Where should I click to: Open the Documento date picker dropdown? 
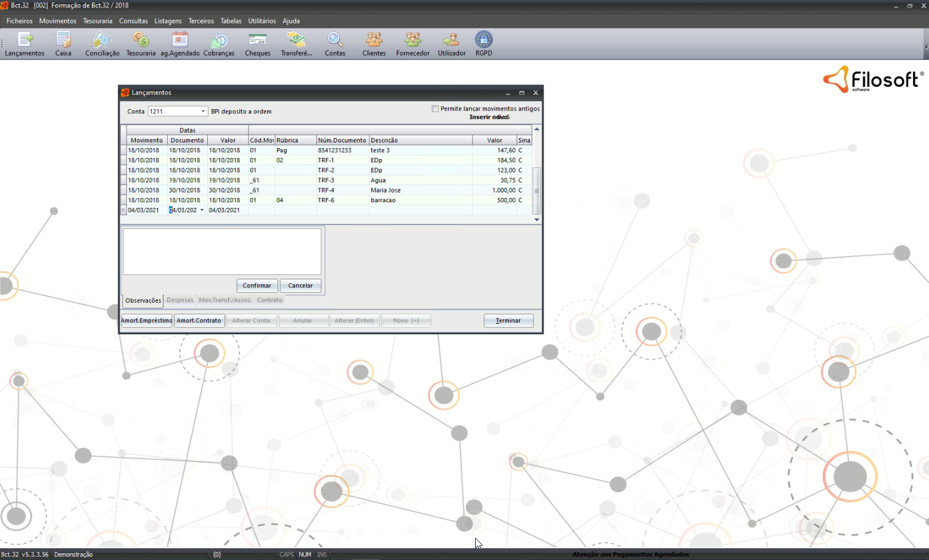(x=202, y=210)
